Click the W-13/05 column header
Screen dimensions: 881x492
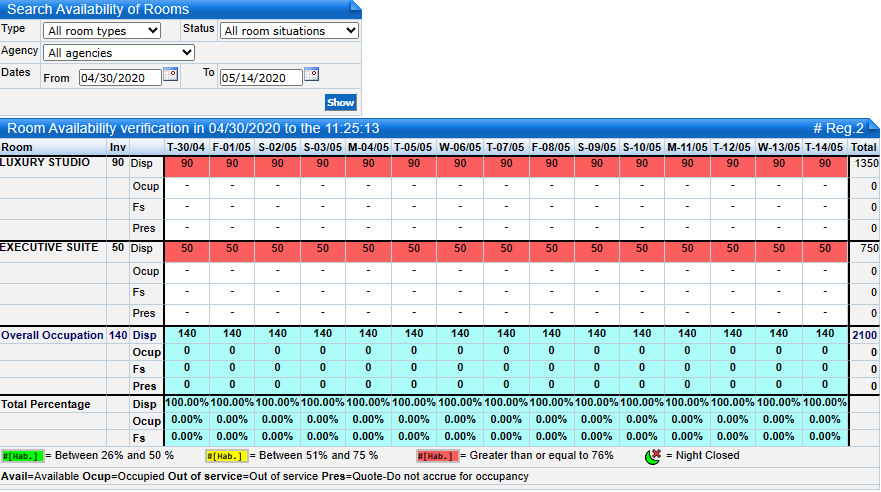(x=779, y=147)
